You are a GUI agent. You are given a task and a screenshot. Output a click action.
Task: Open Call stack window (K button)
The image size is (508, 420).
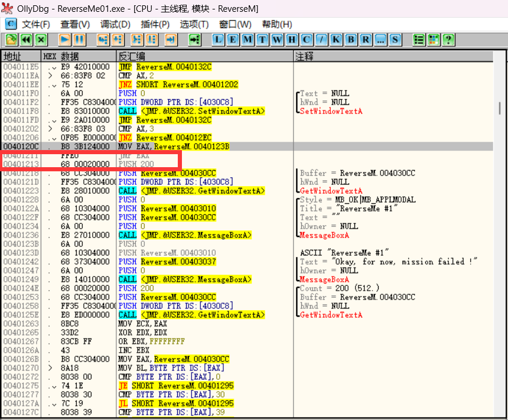point(337,40)
